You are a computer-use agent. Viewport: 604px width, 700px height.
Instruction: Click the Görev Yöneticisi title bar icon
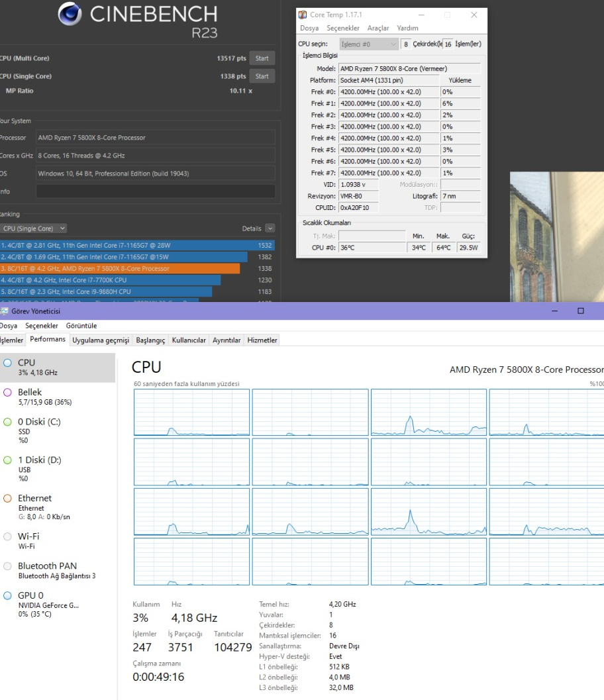pos(5,311)
